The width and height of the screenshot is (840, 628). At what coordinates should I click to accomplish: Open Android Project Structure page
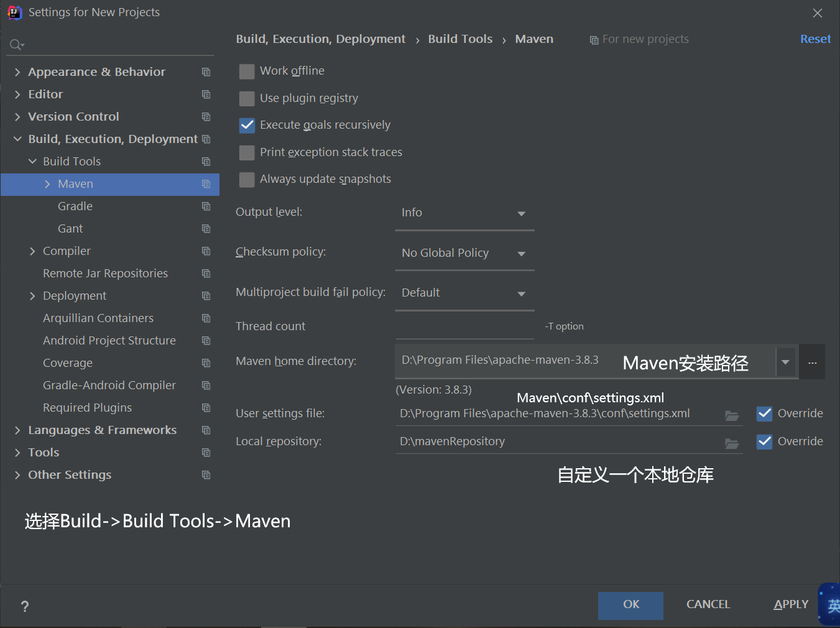point(109,341)
